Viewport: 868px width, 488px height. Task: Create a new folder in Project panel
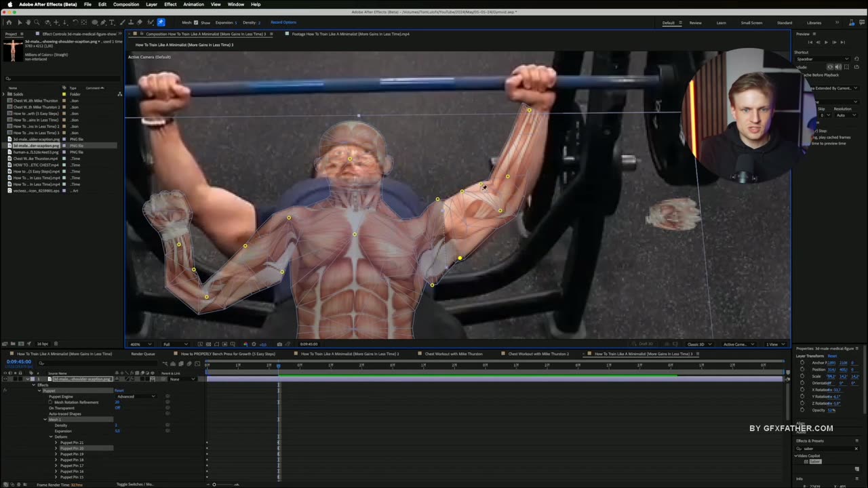[x=14, y=344]
